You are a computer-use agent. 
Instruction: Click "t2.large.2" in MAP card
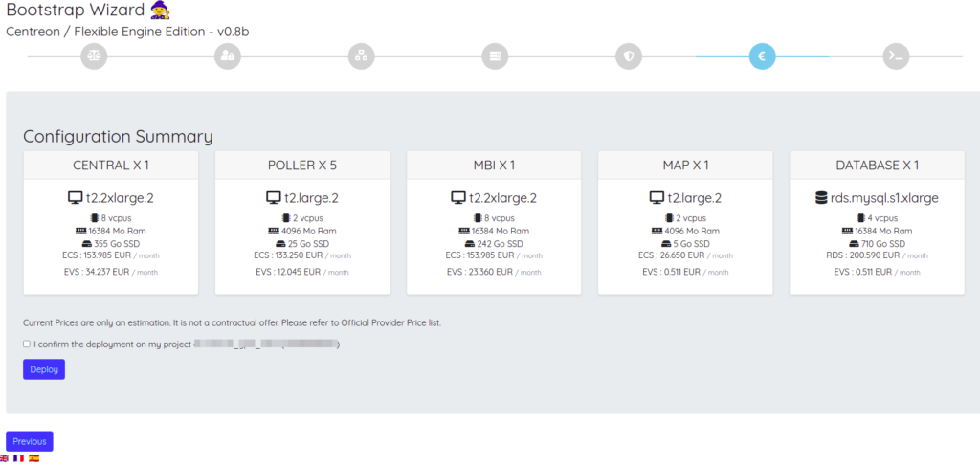point(695,198)
